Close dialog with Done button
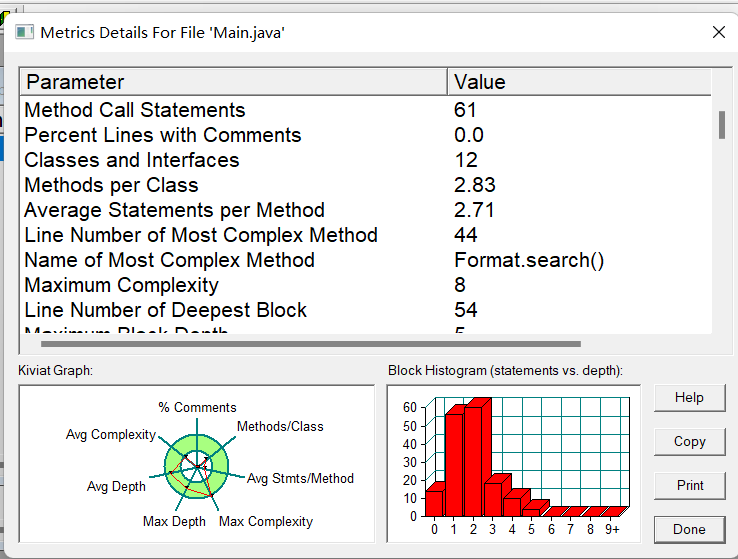The height and width of the screenshot is (559, 738). coord(690,529)
